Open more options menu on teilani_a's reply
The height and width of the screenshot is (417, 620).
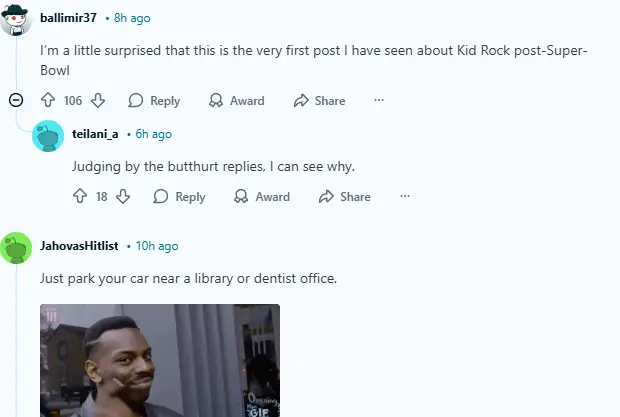point(405,196)
